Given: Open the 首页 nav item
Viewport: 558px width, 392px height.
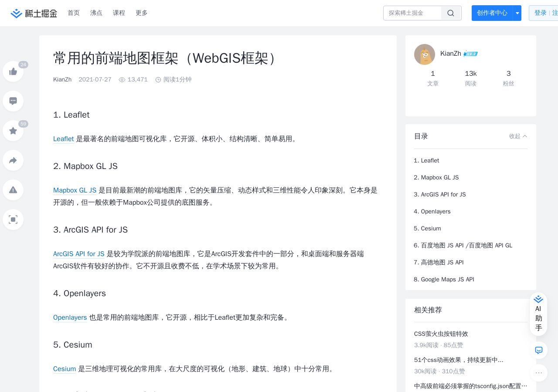Looking at the screenshot, I should [x=74, y=13].
